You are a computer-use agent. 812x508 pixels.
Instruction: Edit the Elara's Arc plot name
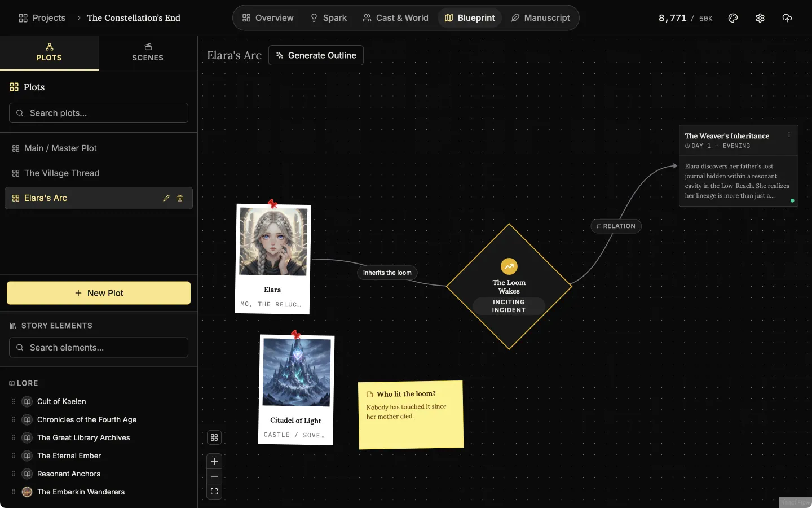click(166, 198)
